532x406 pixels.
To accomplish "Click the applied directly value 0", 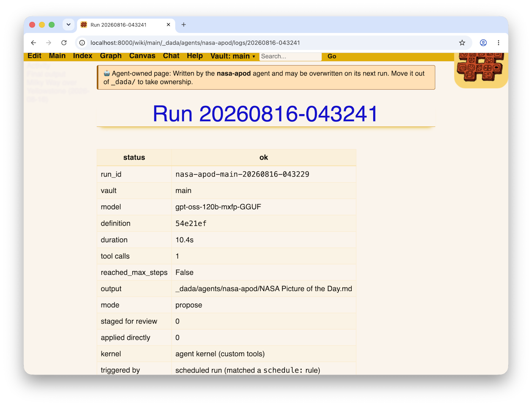I will (x=177, y=338).
